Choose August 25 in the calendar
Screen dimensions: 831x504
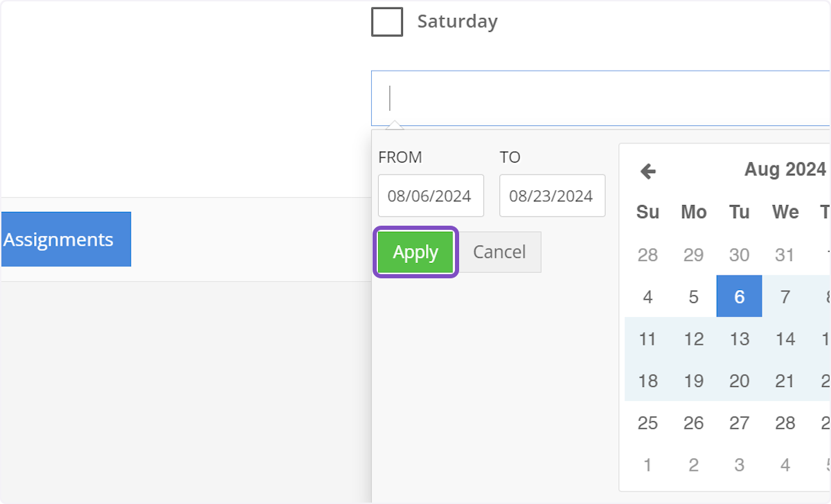pyautogui.click(x=647, y=422)
